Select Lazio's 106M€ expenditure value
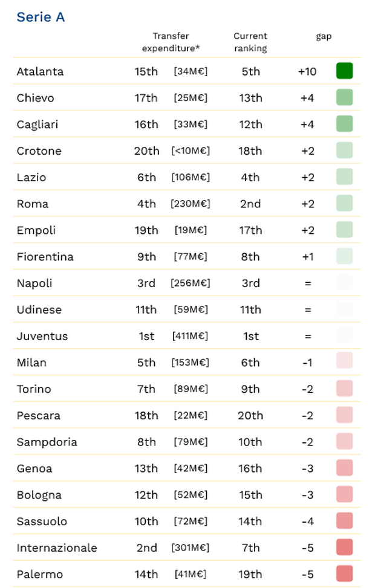 click(191, 177)
